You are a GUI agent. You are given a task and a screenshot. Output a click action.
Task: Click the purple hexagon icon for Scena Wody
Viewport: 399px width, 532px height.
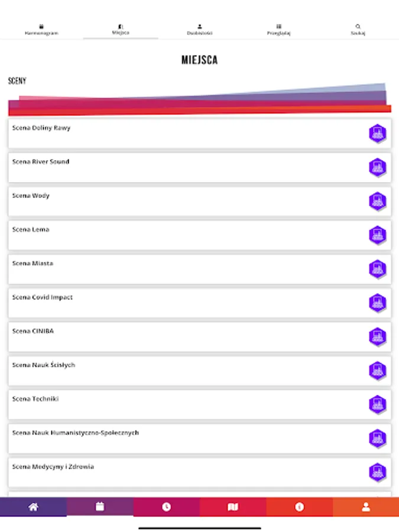pyautogui.click(x=377, y=202)
